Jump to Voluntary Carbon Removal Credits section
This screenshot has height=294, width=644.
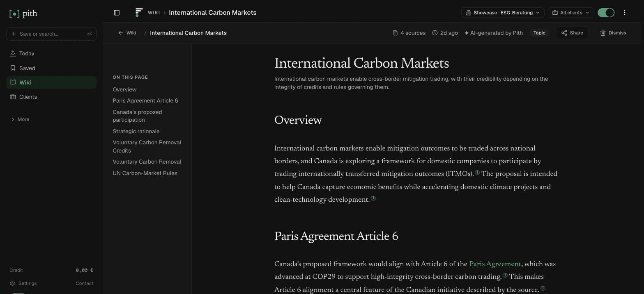[x=147, y=146]
